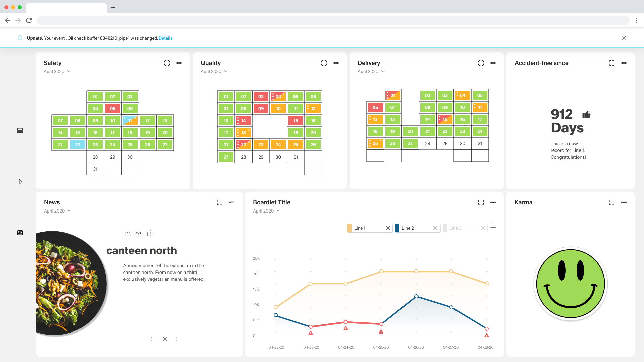Click the notification bell icon
644x362 pixels.
click(20, 38)
